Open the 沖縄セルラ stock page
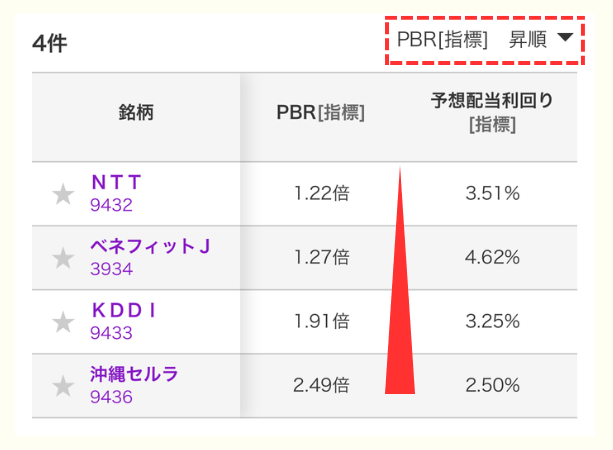Screen dimensions: 613x450 [133, 374]
